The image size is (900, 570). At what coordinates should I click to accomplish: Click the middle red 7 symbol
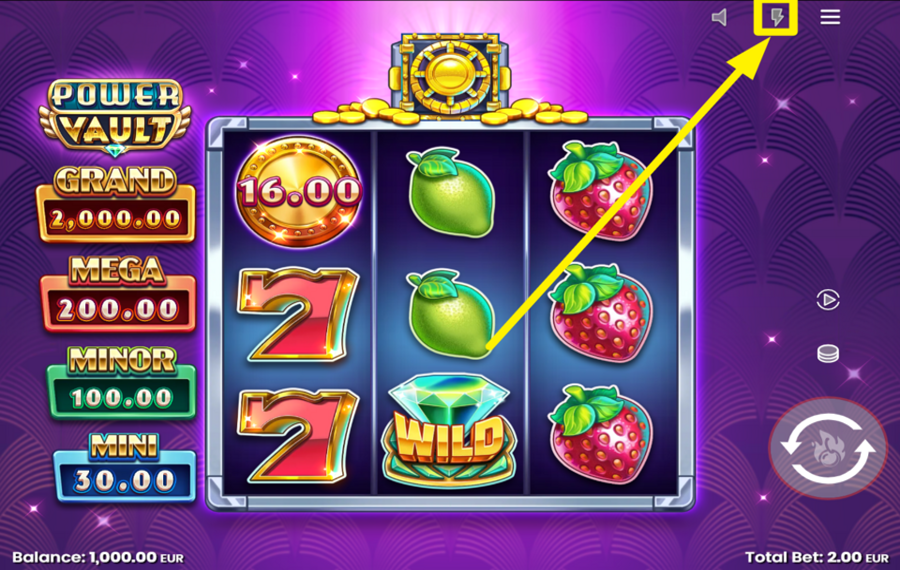[298, 315]
